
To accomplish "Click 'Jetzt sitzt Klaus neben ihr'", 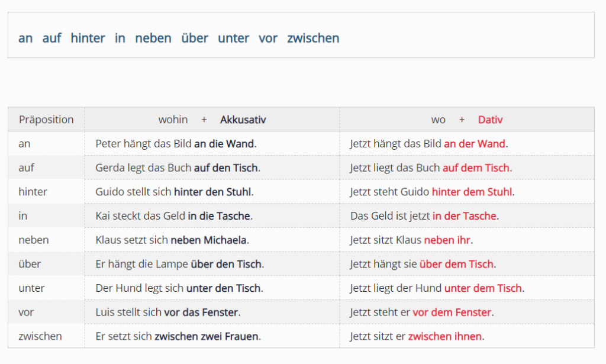I will [412, 240].
